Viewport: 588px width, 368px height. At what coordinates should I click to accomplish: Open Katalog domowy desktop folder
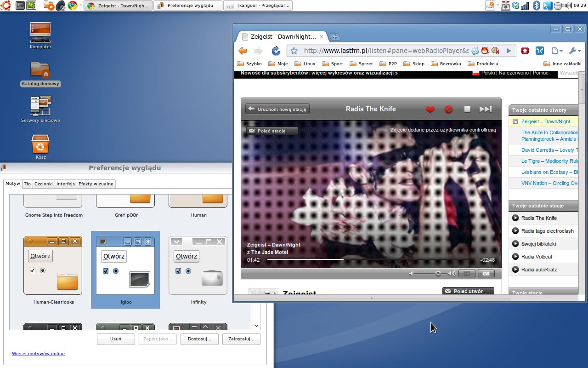pyautogui.click(x=40, y=74)
